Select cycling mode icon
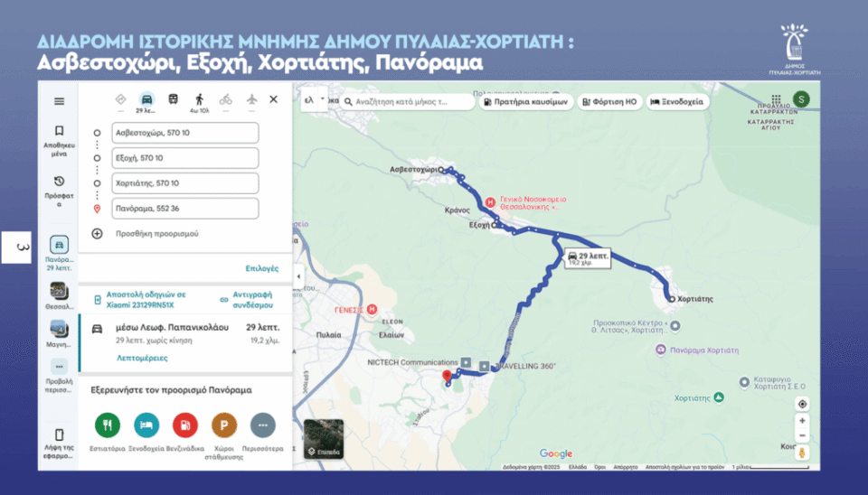 pos(225,99)
